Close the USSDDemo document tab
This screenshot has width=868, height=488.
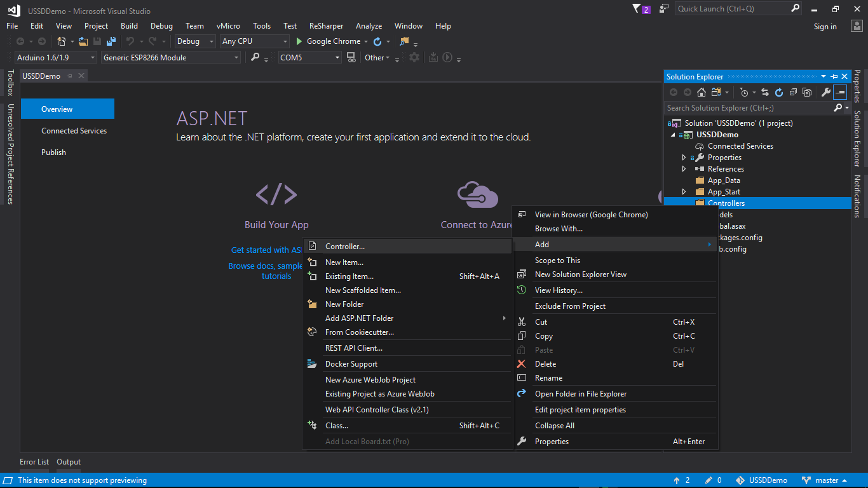(81, 76)
